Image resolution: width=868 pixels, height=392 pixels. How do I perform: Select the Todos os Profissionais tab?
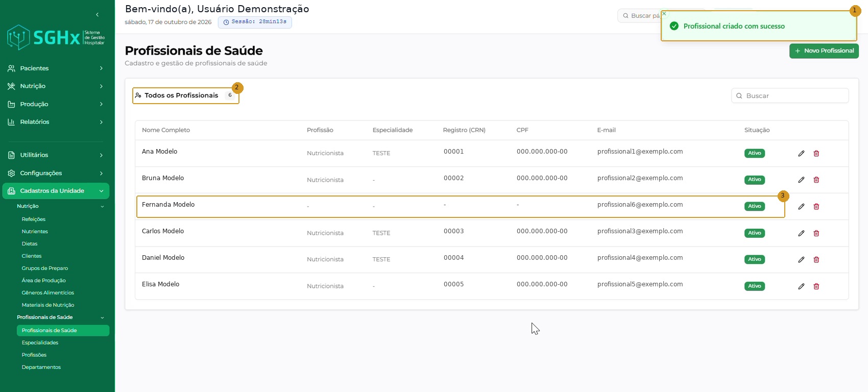pos(186,95)
